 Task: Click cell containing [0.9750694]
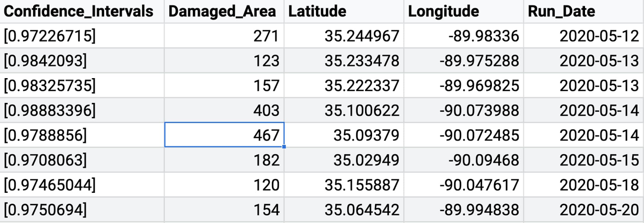click(82, 209)
